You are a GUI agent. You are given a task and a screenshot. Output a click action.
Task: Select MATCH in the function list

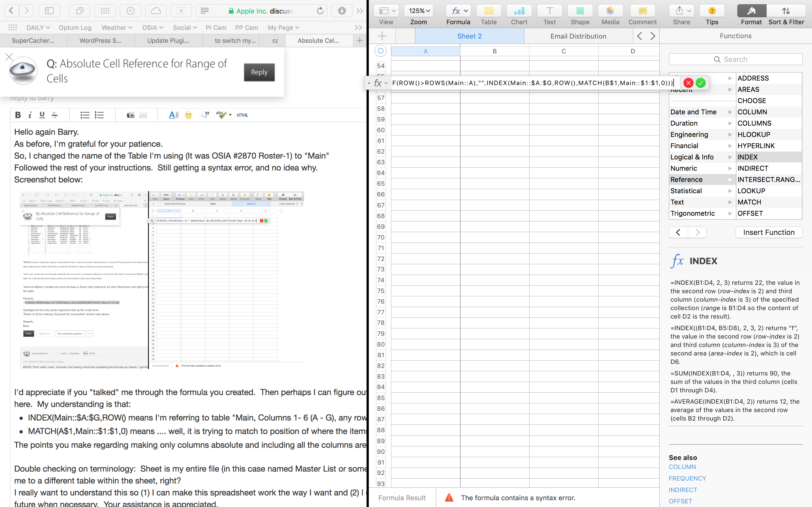749,202
